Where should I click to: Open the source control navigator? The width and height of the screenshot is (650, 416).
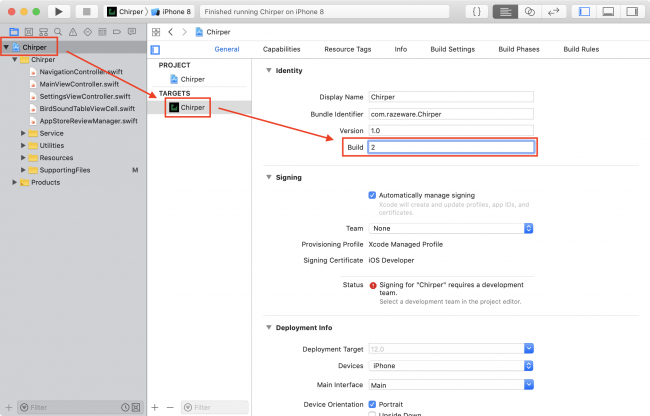29,32
